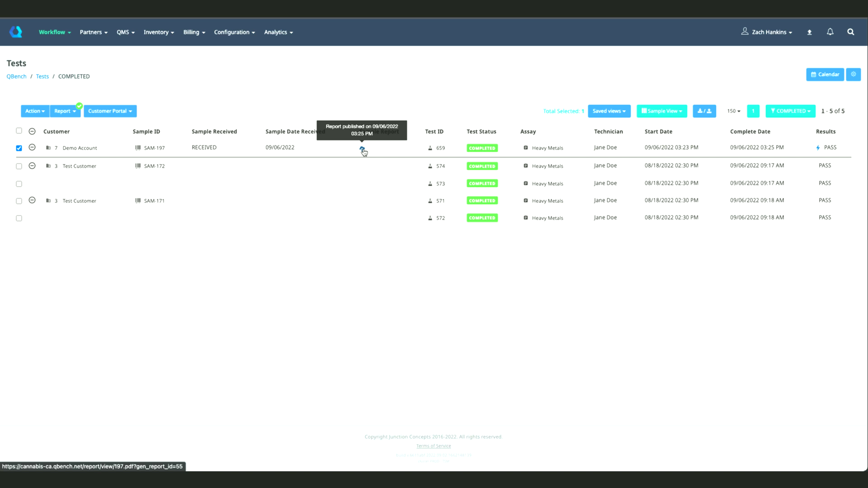Expand the Saved views dropdown
Screen dimensions: 868x488
pos(609,111)
